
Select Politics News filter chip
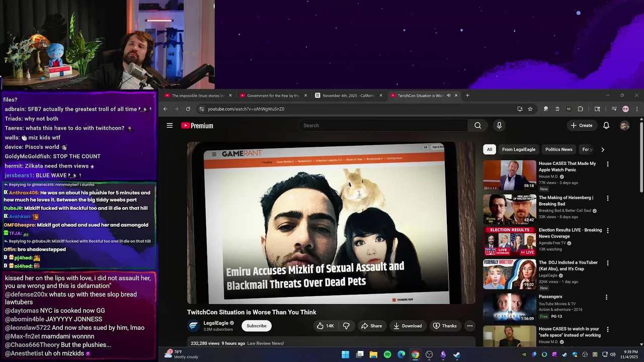pyautogui.click(x=558, y=149)
